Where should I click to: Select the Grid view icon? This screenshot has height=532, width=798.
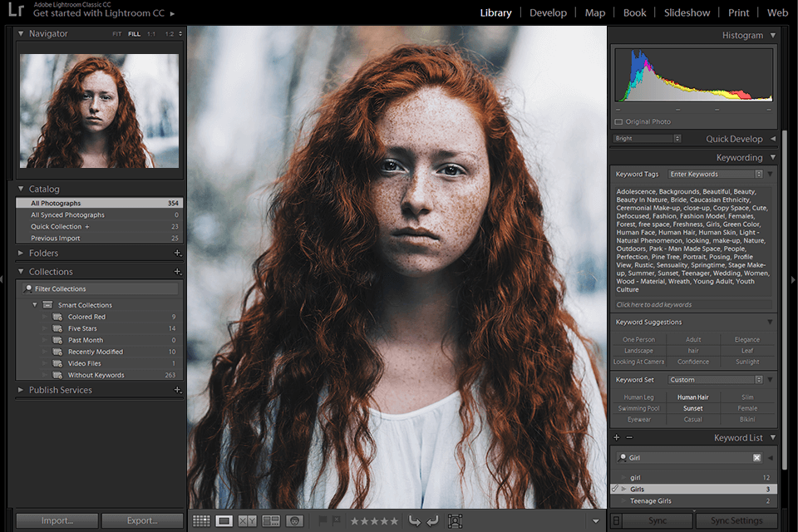coord(201,520)
